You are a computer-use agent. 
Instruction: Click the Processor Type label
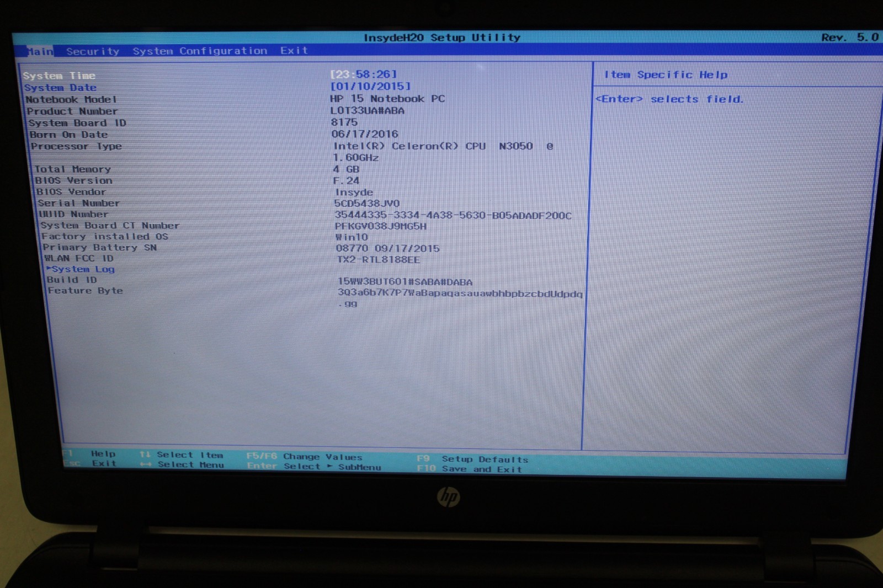(76, 146)
